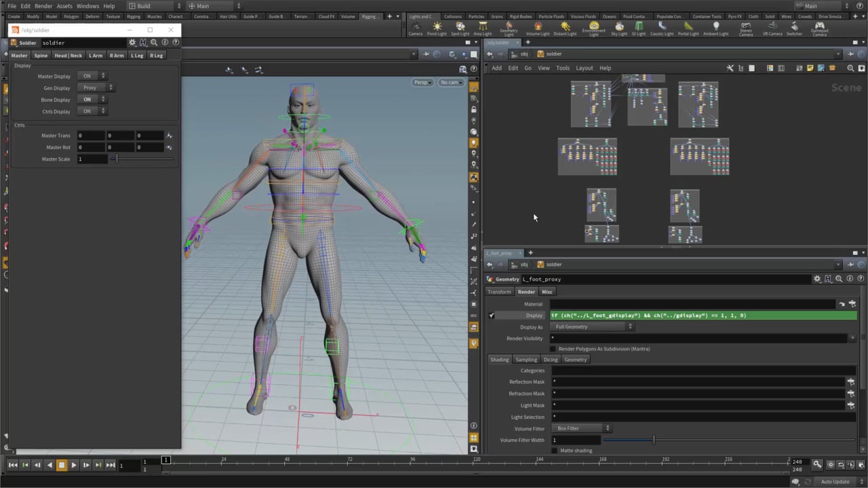The height and width of the screenshot is (488, 868).
Task: Click the Persp viewport button
Action: click(x=422, y=83)
